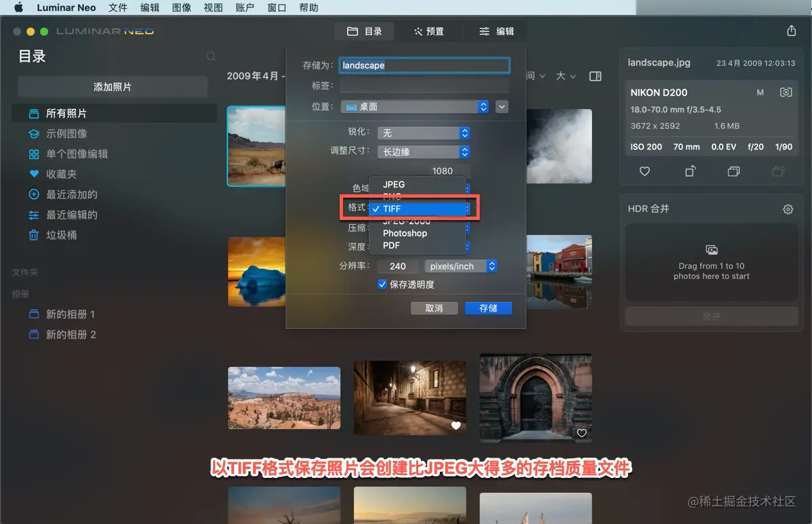
Task: Open the 图像 menu in menu bar
Action: click(181, 8)
